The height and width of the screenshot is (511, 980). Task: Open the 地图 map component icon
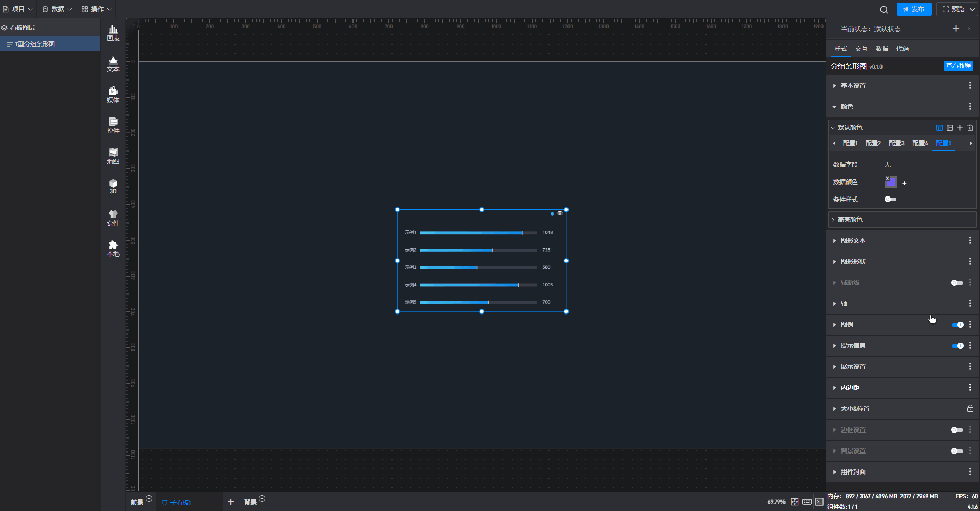(x=113, y=156)
